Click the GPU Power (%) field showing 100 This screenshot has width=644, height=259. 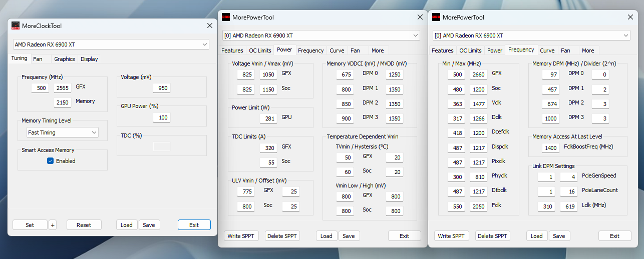pyautogui.click(x=161, y=117)
